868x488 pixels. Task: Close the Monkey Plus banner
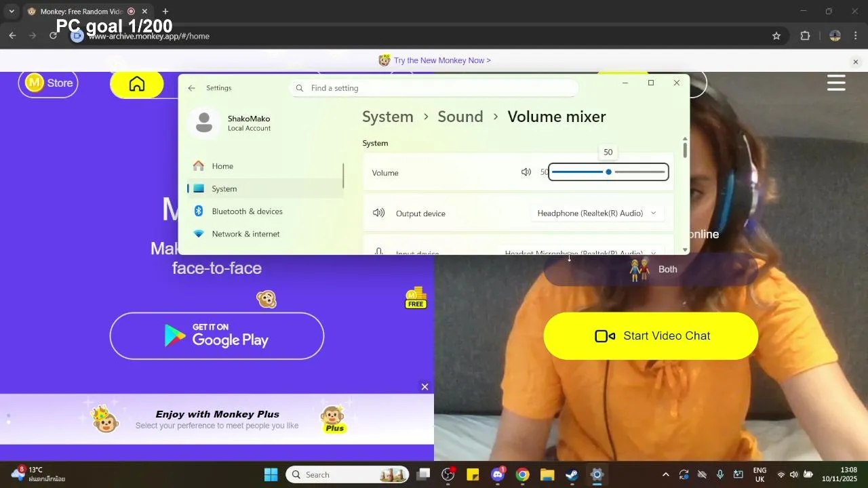point(425,387)
